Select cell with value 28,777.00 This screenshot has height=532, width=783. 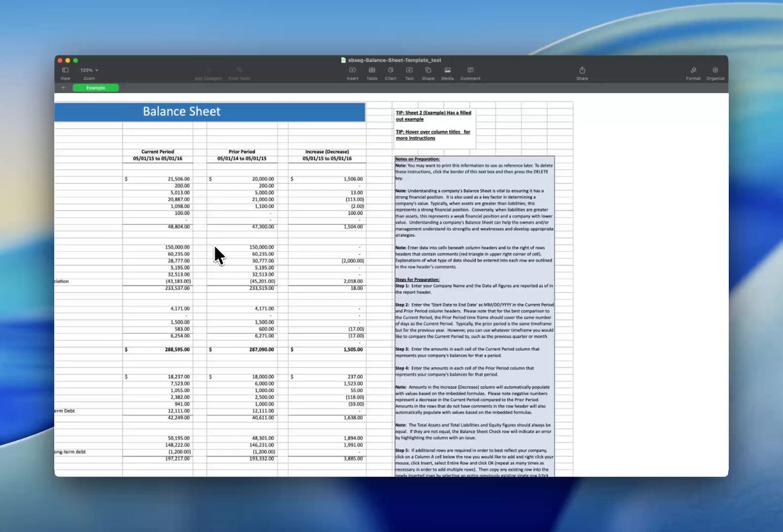coord(178,261)
